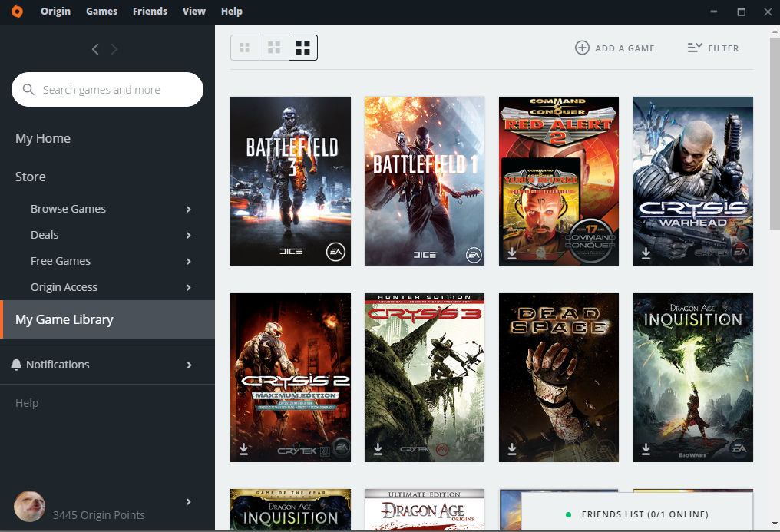Screen dimensions: 780x532
Task: Click the scrollbar up arrow
Action: (x=775, y=31)
